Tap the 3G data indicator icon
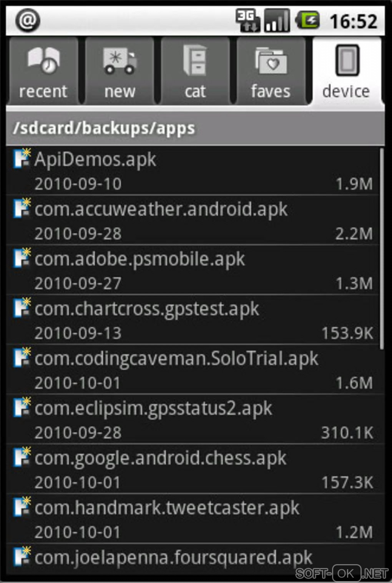Image resolution: width=392 pixels, height=583 pixels. tap(247, 20)
